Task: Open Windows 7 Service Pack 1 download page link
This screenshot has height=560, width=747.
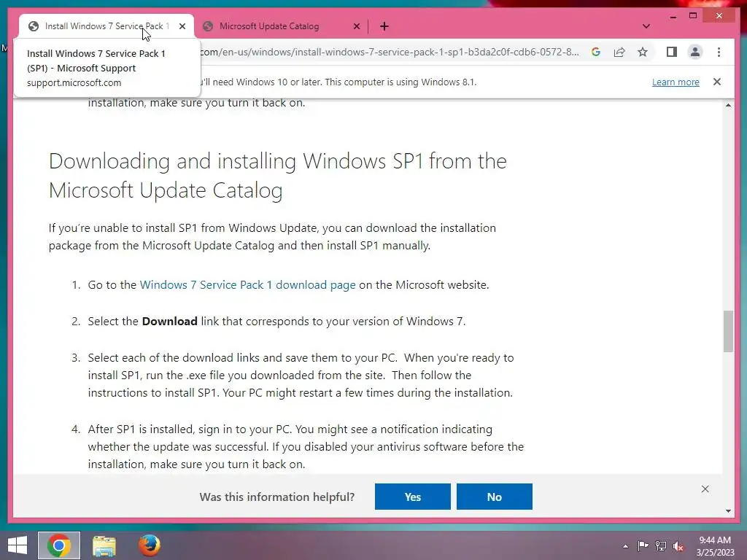Action: point(248,285)
